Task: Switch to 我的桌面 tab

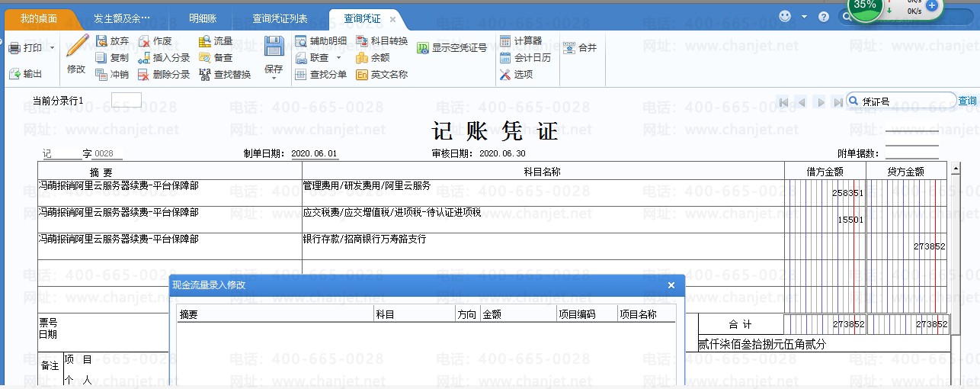Action: click(39, 18)
